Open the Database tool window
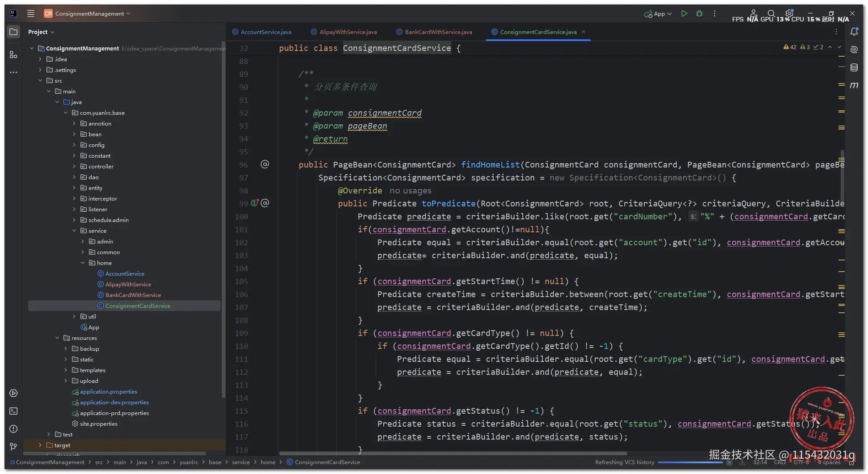 point(854,67)
